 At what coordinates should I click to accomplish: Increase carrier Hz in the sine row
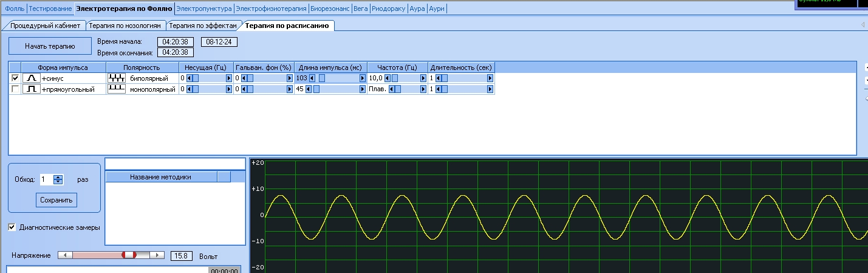pyautogui.click(x=229, y=78)
